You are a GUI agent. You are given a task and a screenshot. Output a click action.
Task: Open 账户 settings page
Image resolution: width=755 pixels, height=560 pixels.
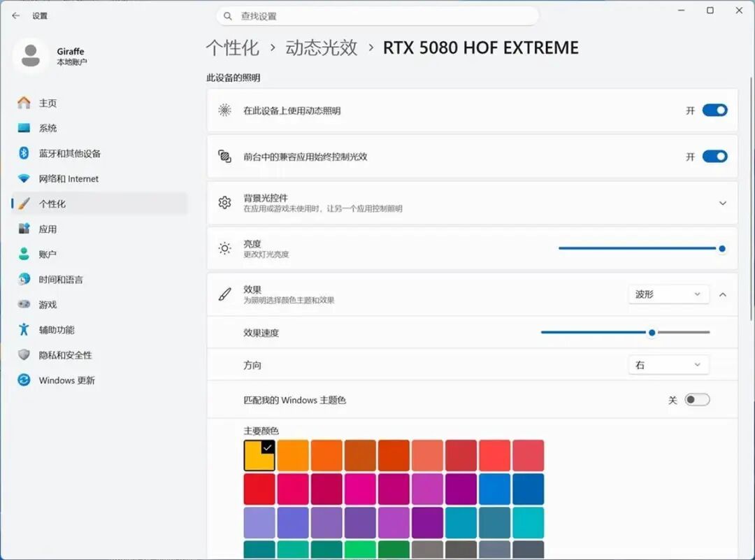99,254
